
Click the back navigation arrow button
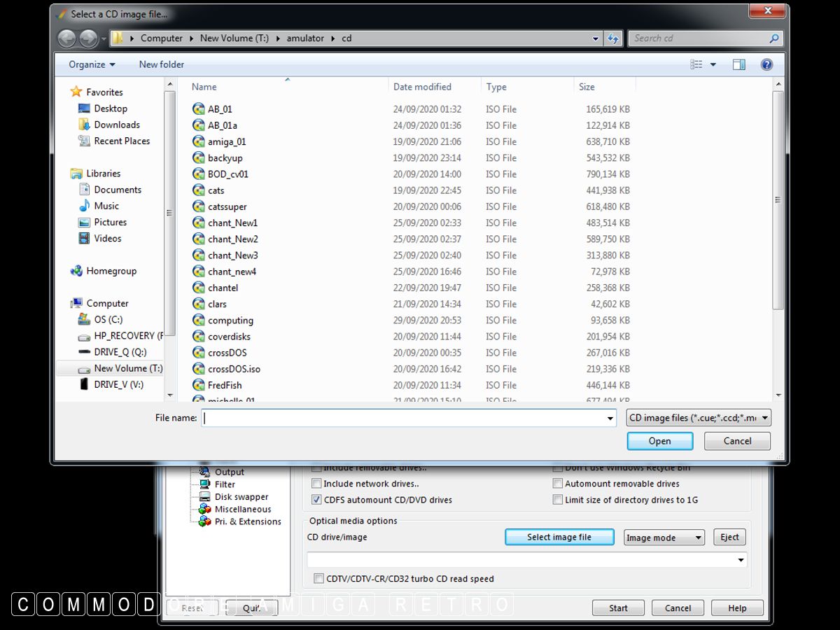66,38
